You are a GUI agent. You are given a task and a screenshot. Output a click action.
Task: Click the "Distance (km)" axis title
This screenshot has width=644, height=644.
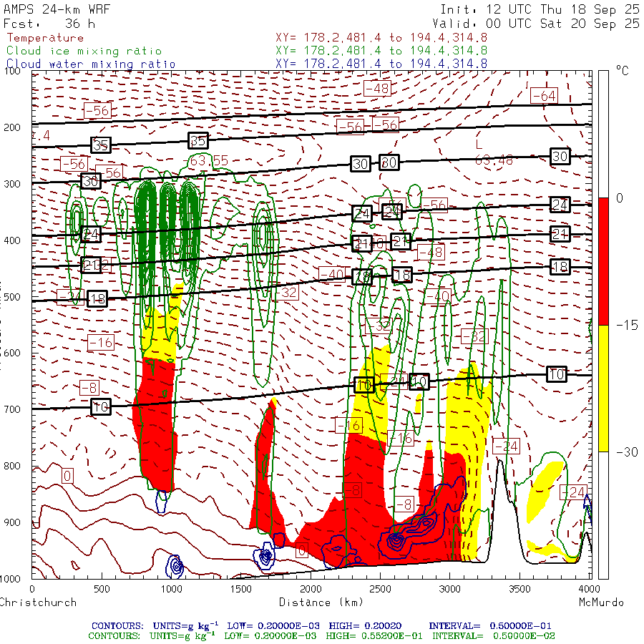coord(321,602)
